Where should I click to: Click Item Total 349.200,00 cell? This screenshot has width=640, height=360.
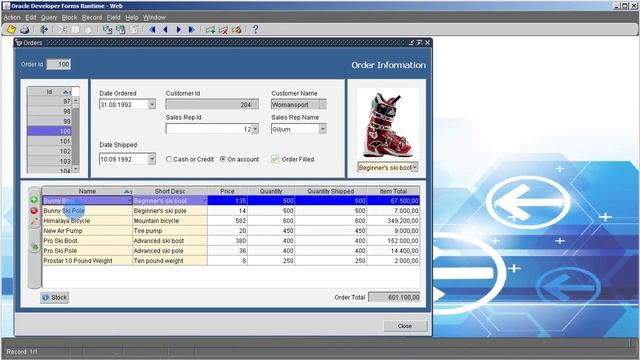pyautogui.click(x=393, y=221)
